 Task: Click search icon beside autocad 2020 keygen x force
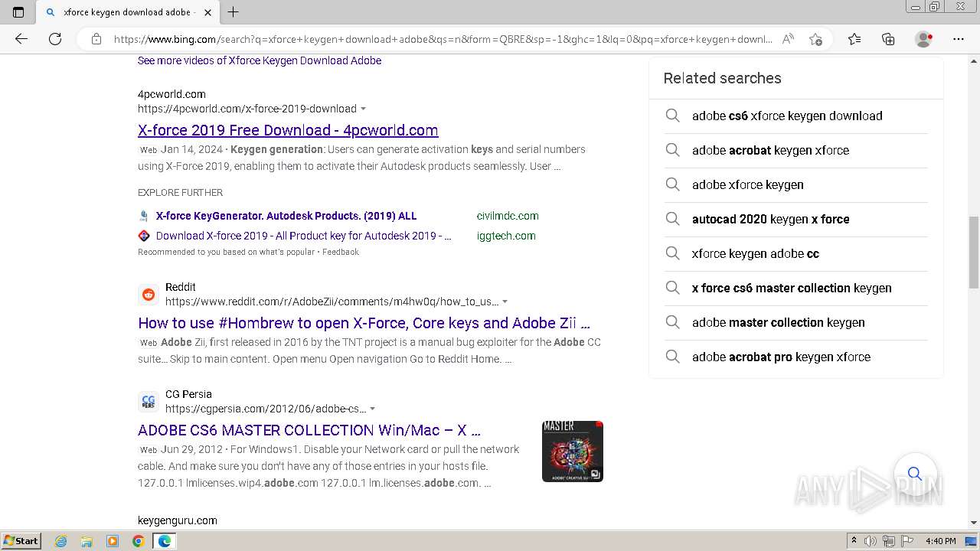click(x=672, y=219)
